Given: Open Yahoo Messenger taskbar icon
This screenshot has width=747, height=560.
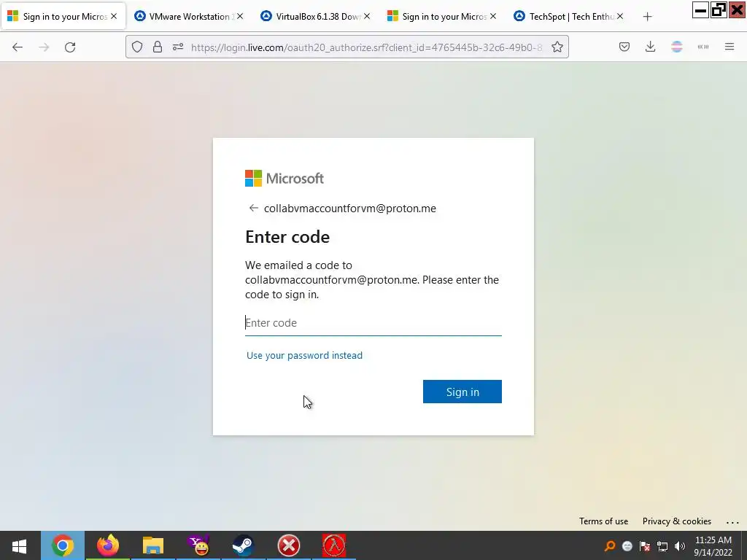Looking at the screenshot, I should pyautogui.click(x=198, y=545).
